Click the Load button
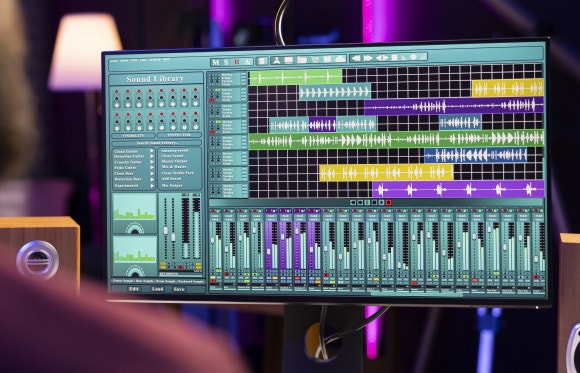The width and height of the screenshot is (580, 373). (157, 289)
